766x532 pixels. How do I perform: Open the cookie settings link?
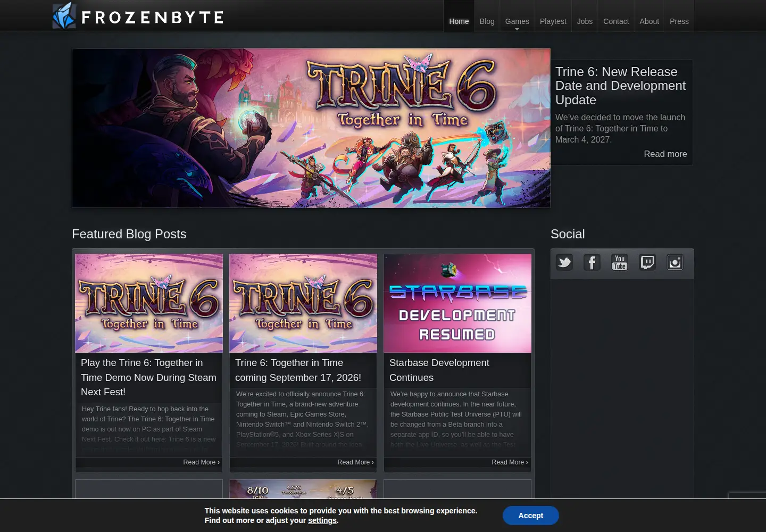coord(322,520)
